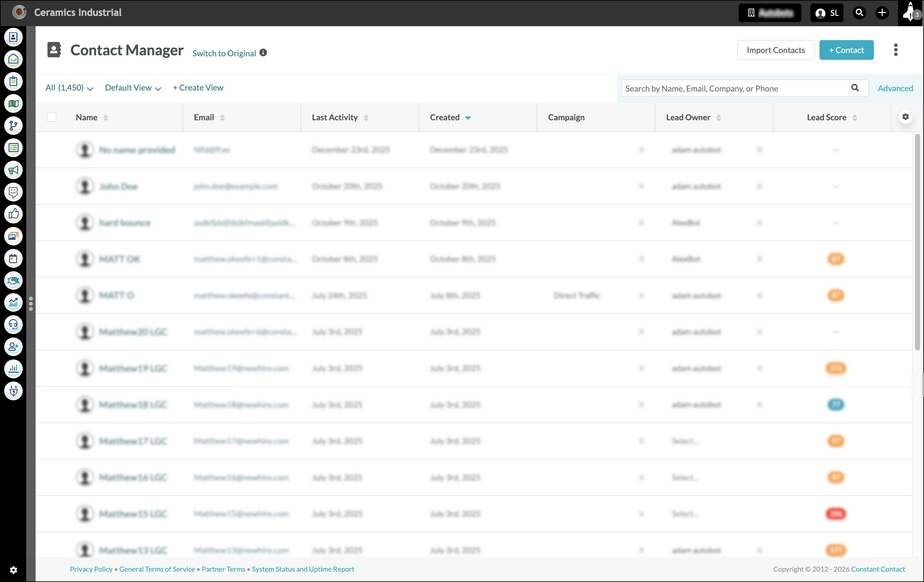The image size is (924, 582).
Task: Click the thumbs-up social sidebar icon
Action: (x=14, y=214)
